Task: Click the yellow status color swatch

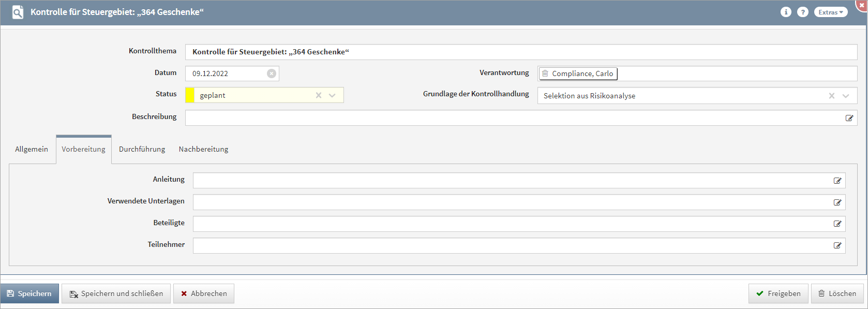Action: point(190,95)
